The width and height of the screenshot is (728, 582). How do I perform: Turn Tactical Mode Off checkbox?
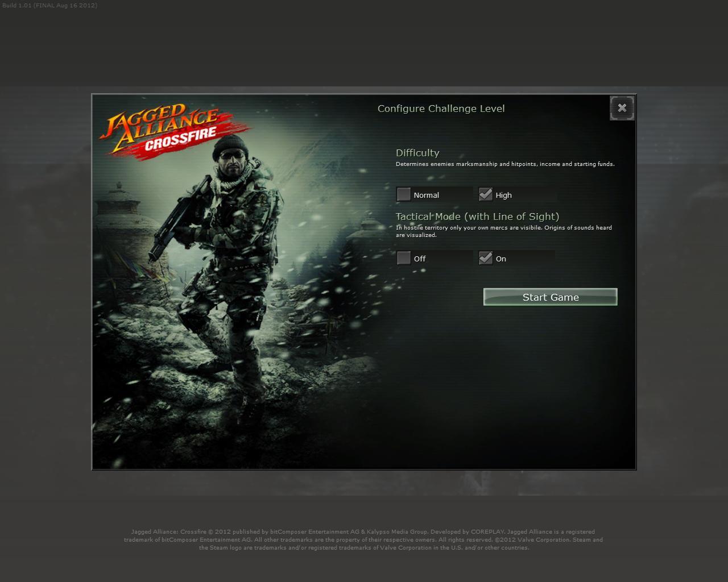click(404, 258)
